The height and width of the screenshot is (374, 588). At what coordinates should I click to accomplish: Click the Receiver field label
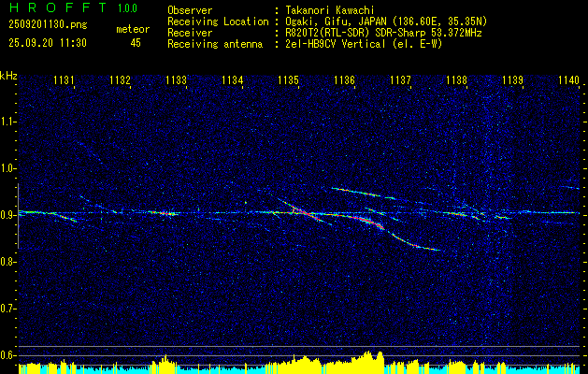point(190,33)
